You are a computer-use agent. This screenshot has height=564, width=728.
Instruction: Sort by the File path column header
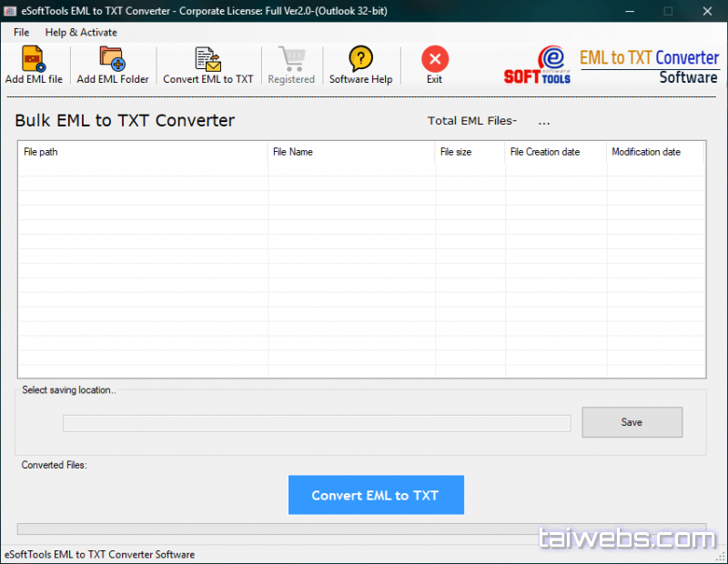click(143, 152)
